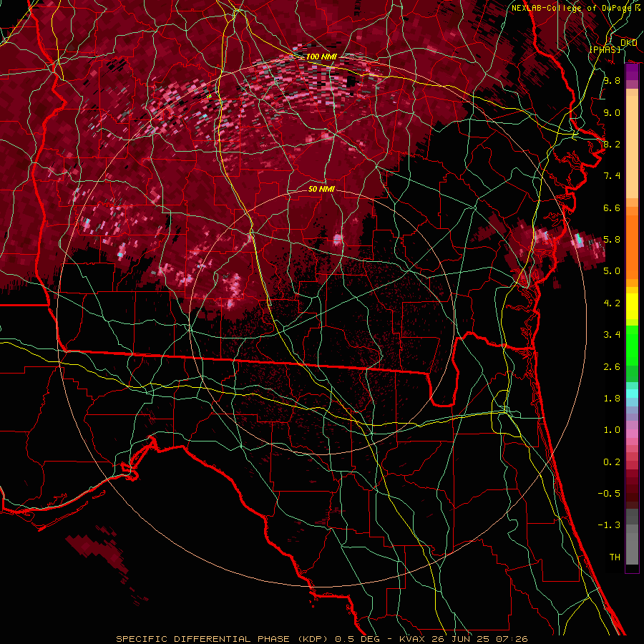
Task: Click the 9.8 legend value
Action: (x=612, y=80)
